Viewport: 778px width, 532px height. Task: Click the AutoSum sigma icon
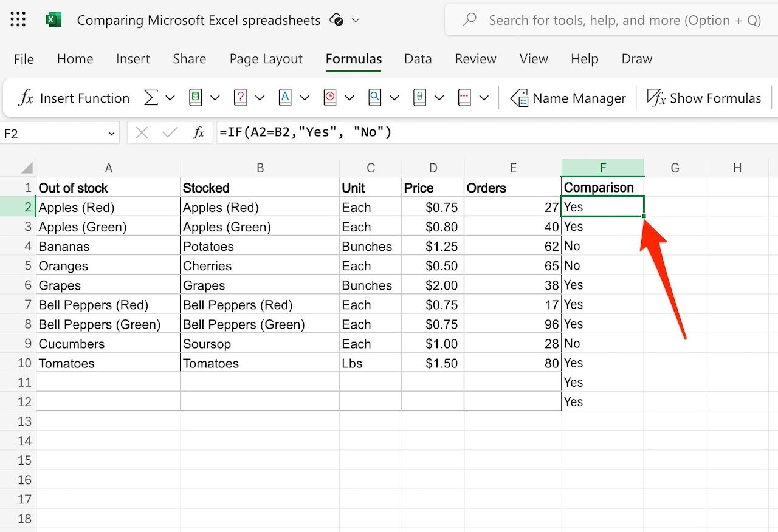point(151,98)
